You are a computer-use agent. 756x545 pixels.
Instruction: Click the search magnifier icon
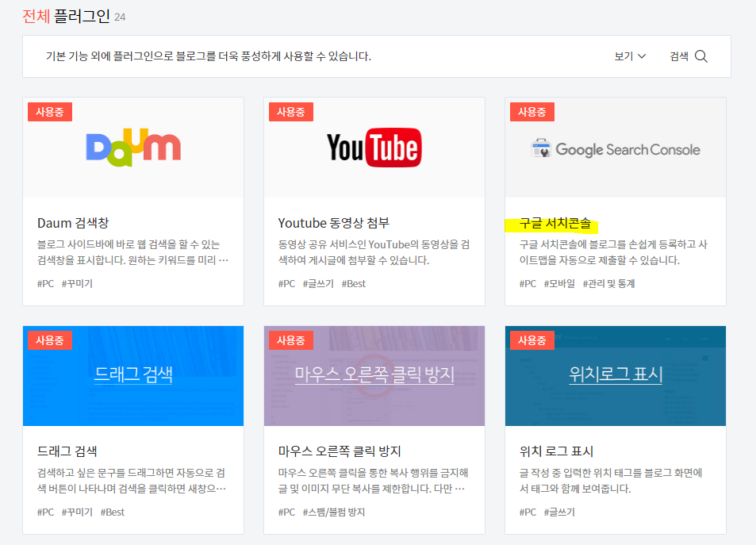click(x=701, y=56)
